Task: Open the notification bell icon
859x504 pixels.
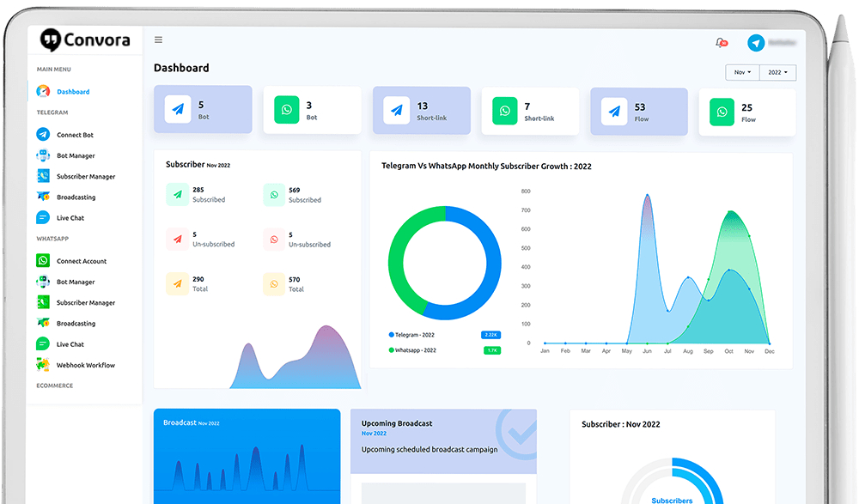Action: [x=720, y=42]
